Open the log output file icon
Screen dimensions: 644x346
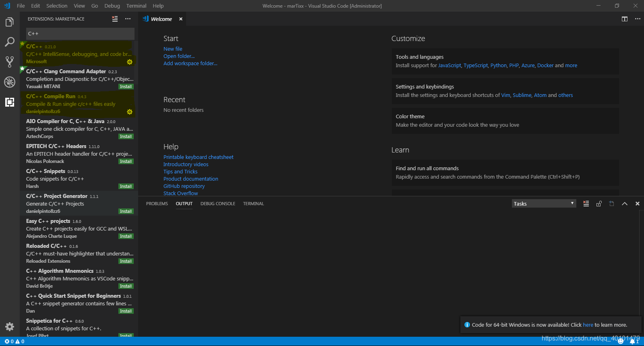[x=611, y=204]
